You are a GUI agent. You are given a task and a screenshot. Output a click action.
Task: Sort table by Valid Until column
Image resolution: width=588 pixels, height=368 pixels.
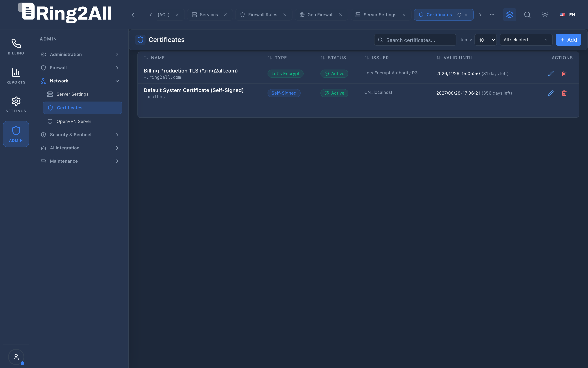[x=455, y=58]
